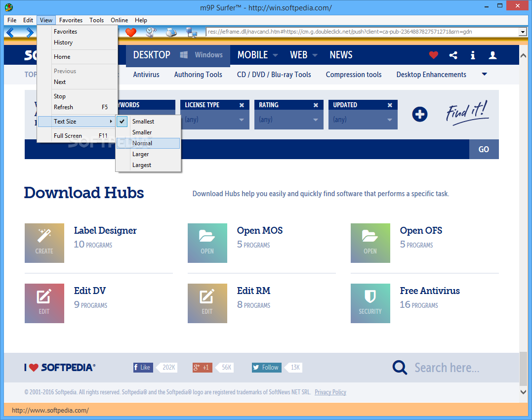This screenshot has height=420, width=532.
Task: Open the License Type (any) dropdown
Action: pyautogui.click(x=215, y=120)
